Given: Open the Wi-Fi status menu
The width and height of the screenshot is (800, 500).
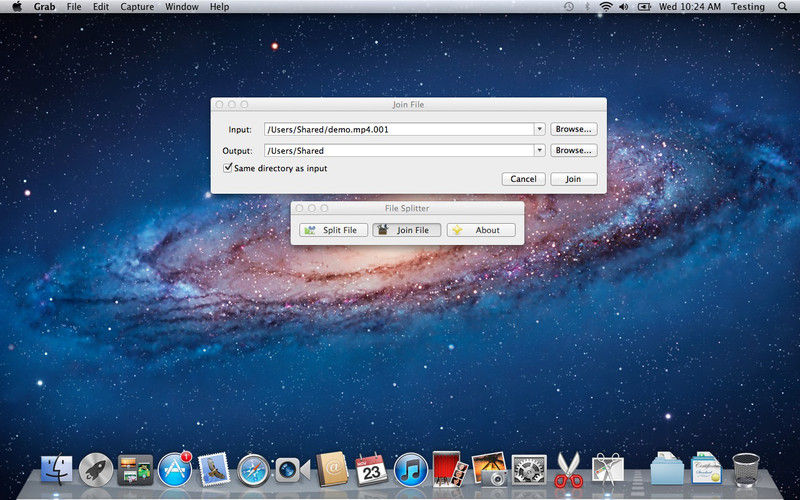Looking at the screenshot, I should 606,7.
